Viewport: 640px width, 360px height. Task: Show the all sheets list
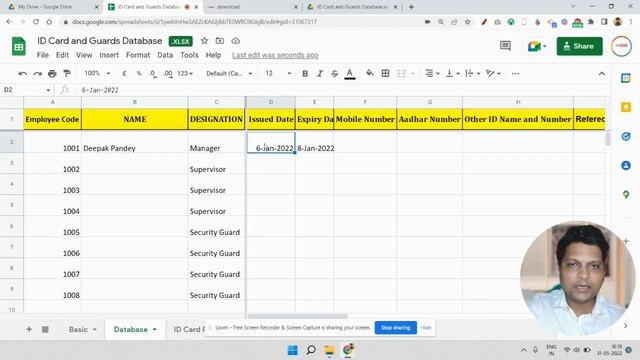[45, 329]
